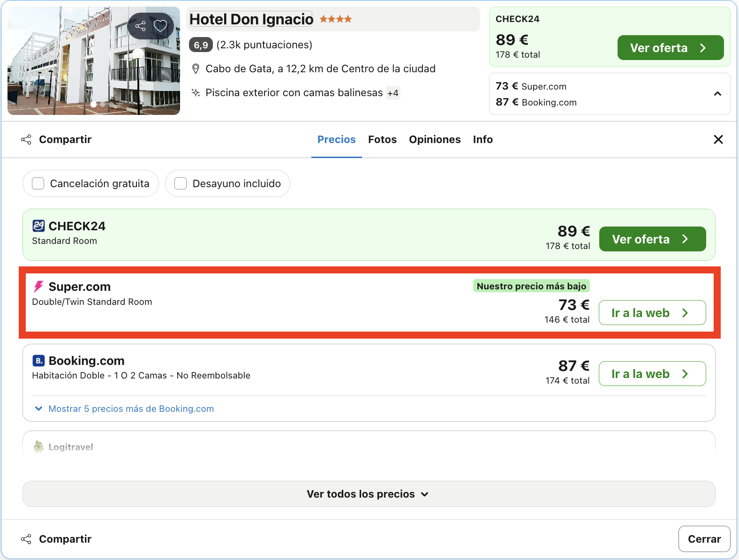
Task: Enable the Cancelación gratuita checkbox
Action: (38, 183)
